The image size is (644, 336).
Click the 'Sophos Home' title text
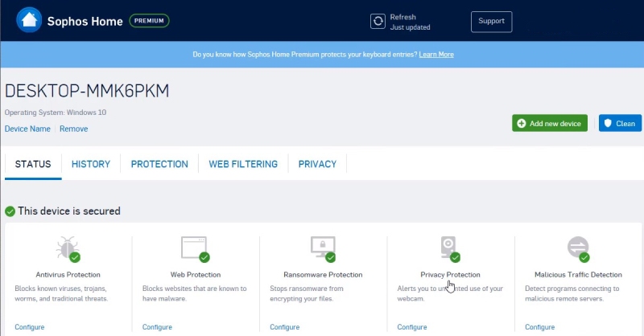(85, 22)
